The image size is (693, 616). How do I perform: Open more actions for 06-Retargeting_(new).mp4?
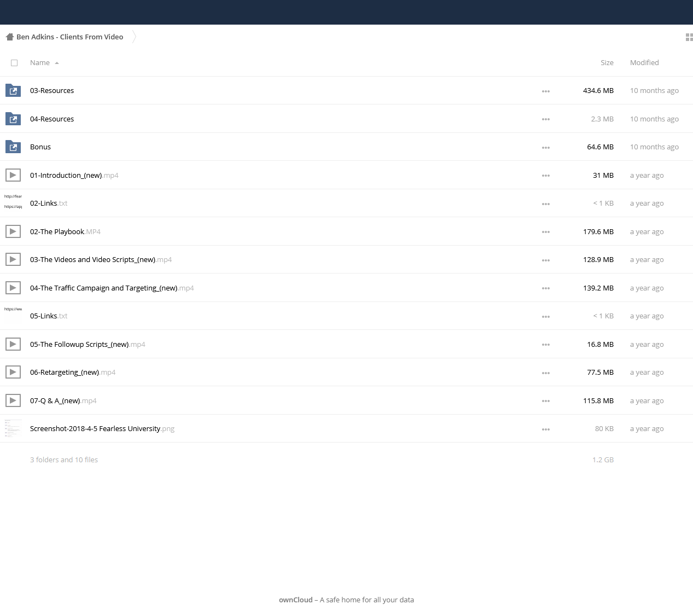(x=546, y=373)
